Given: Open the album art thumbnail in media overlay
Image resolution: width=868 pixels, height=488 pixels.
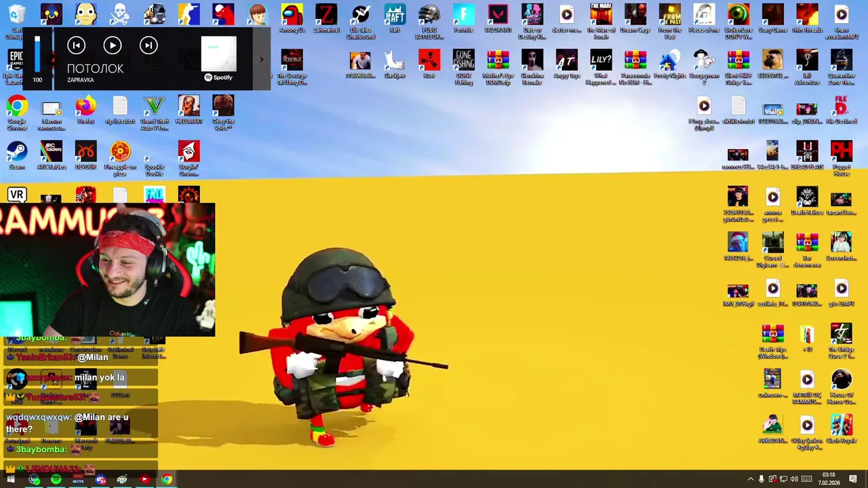Looking at the screenshot, I should (219, 54).
